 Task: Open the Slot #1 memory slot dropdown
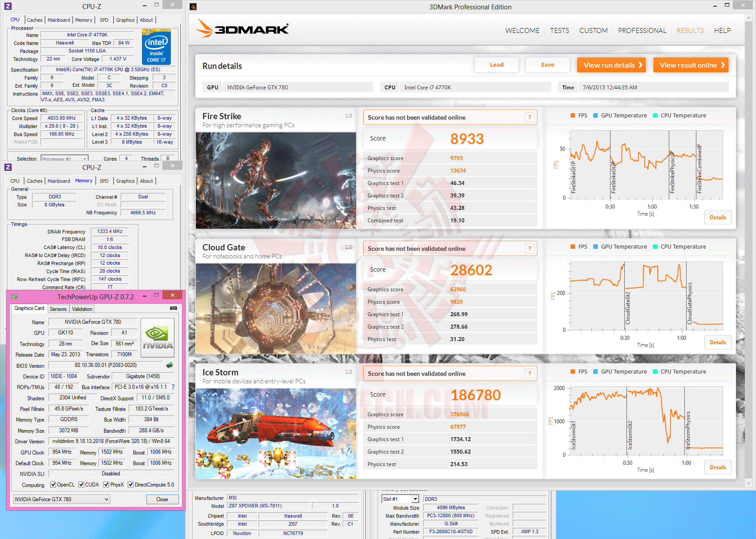[x=400, y=499]
